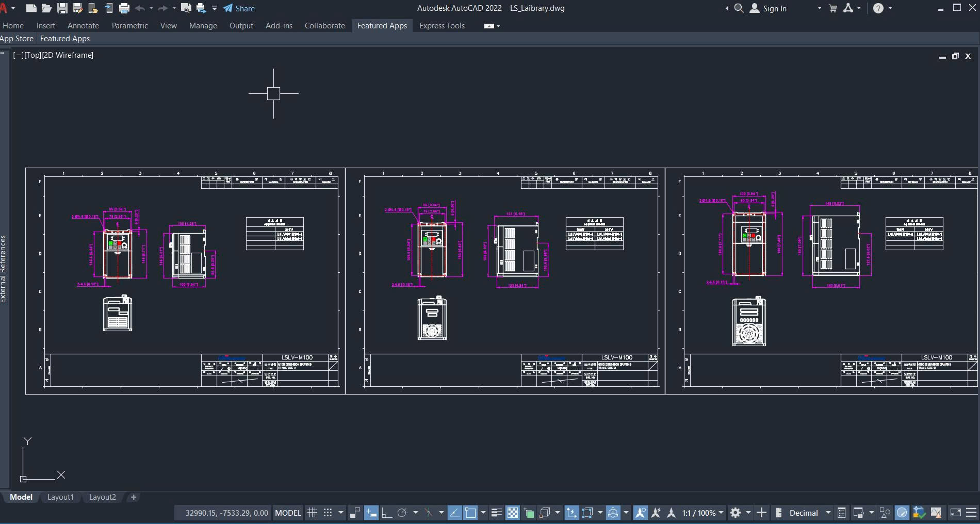Save the drawing with the floppy icon
The width and height of the screenshot is (980, 524).
[x=62, y=8]
